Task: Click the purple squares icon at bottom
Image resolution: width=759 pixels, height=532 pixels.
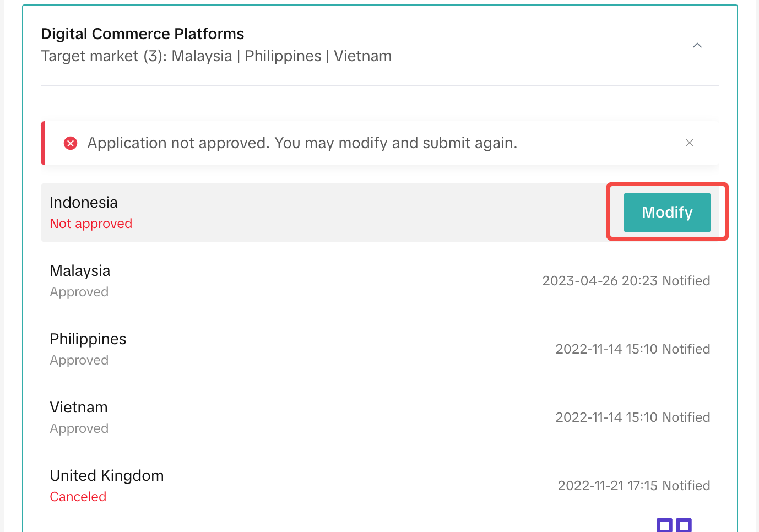Action: [x=674, y=525]
